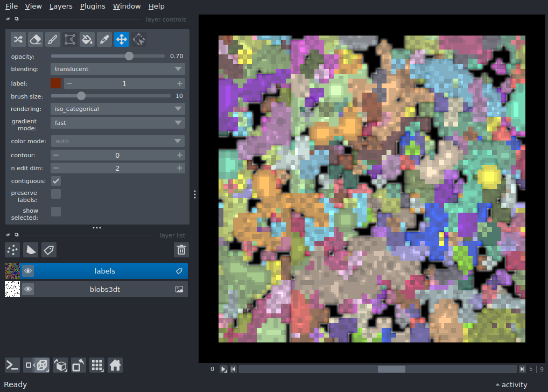Choose the fill bucket tool

87,39
